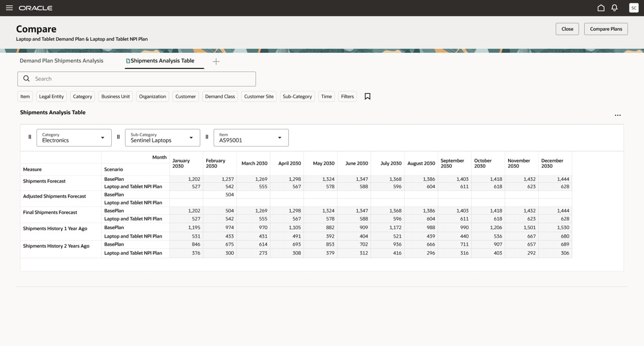
Task: Switch to Demand Plan Shipments Analysis tab
Action: pos(61,61)
